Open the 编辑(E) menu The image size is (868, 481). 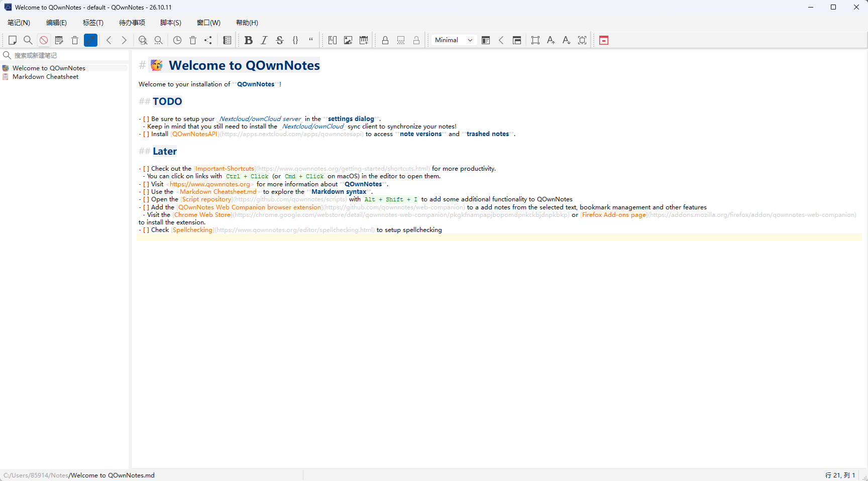[56, 23]
